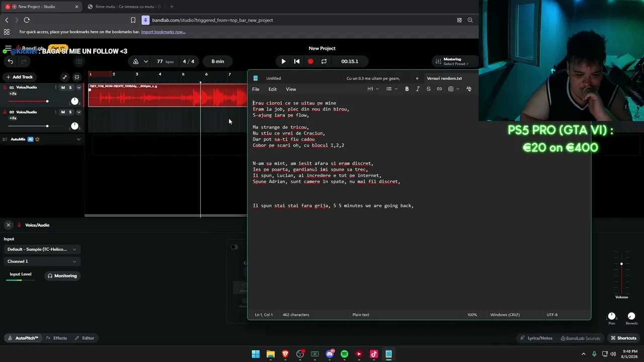Open Spotify from the taskbar
This screenshot has width=644, height=362.
(344, 354)
